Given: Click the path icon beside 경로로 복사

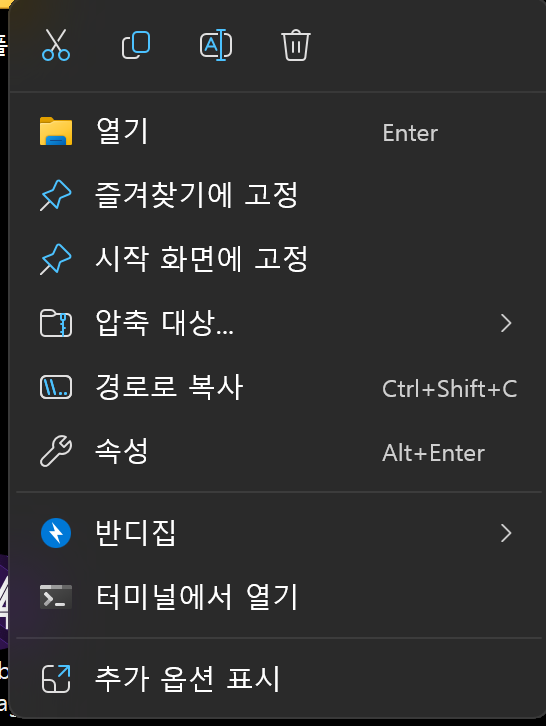Looking at the screenshot, I should 56,388.
